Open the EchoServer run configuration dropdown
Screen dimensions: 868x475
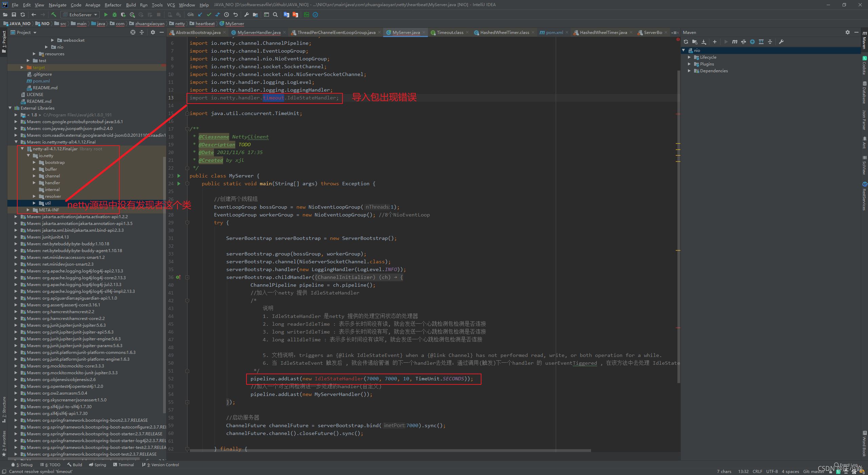pos(80,15)
